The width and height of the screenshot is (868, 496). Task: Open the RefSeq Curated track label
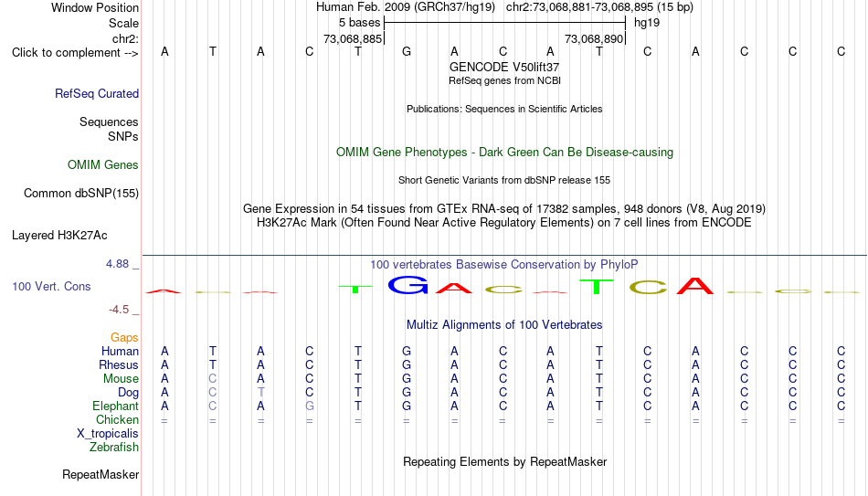[x=97, y=93]
